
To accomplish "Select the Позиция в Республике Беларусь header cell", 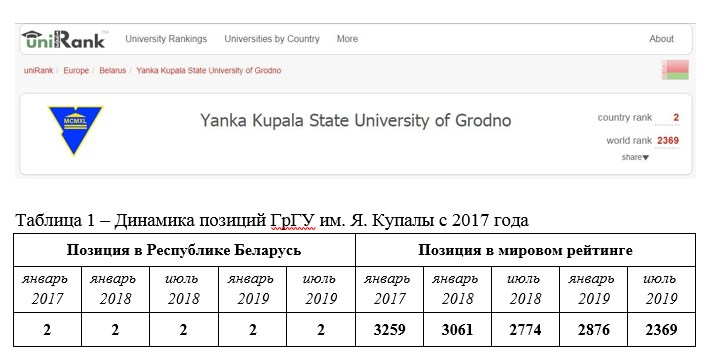I will 184,250.
